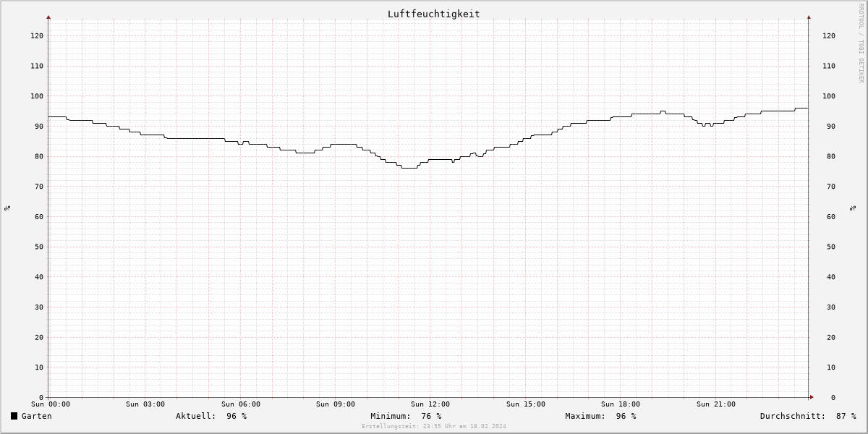
Task: Select the 'Durchschnitt: 87 %' value
Action: coord(808,416)
